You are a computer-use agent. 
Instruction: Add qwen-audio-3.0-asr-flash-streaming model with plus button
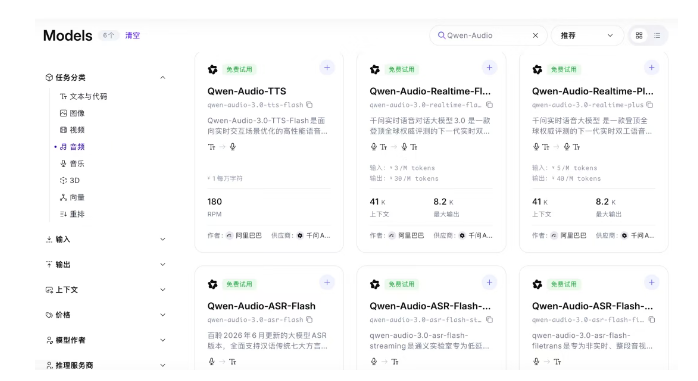click(x=489, y=283)
